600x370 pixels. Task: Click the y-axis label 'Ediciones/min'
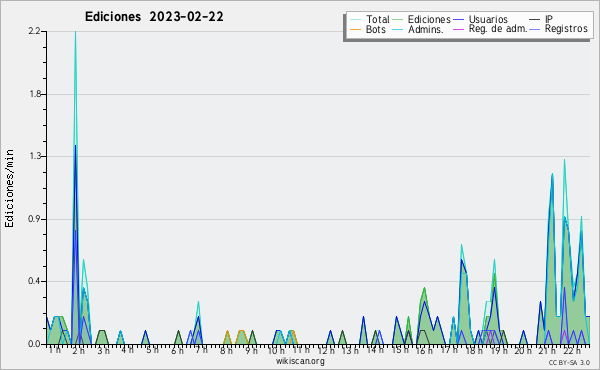coord(9,188)
